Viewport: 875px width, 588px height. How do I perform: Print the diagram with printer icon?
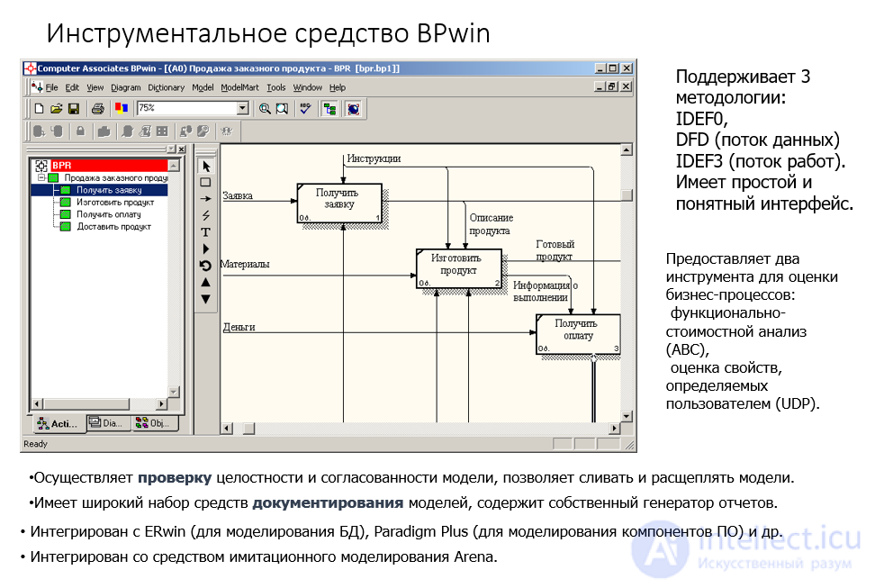click(97, 108)
